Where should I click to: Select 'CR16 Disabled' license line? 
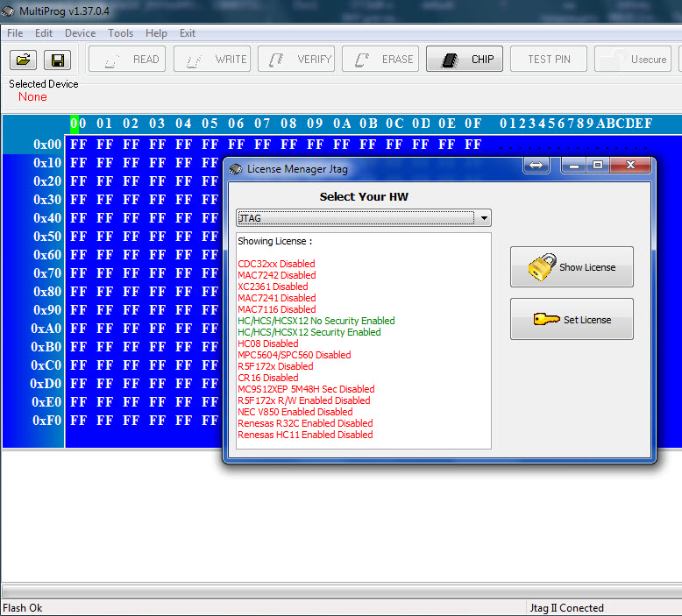268,378
